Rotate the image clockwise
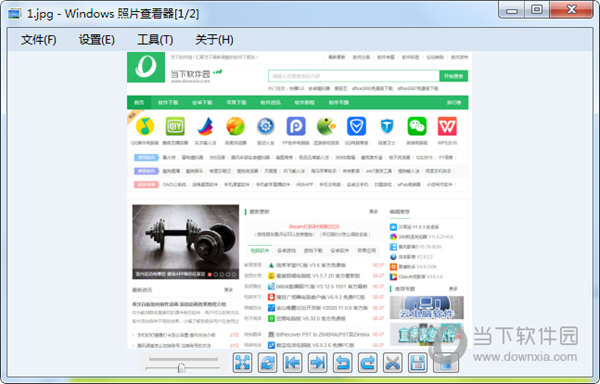Screen dimensions: 600x384 pos(368,362)
